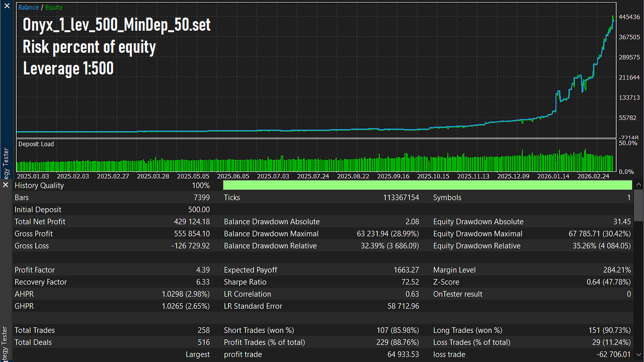Click the Balance legend label
Image resolution: width=644 pixels, height=362 pixels.
(28, 8)
